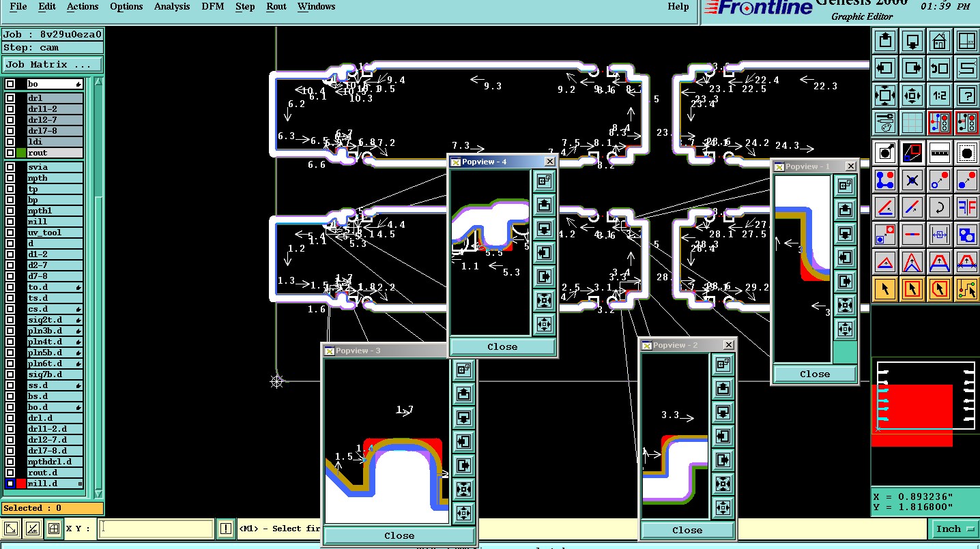Click pan up icon in Popview - 3

pos(463,394)
